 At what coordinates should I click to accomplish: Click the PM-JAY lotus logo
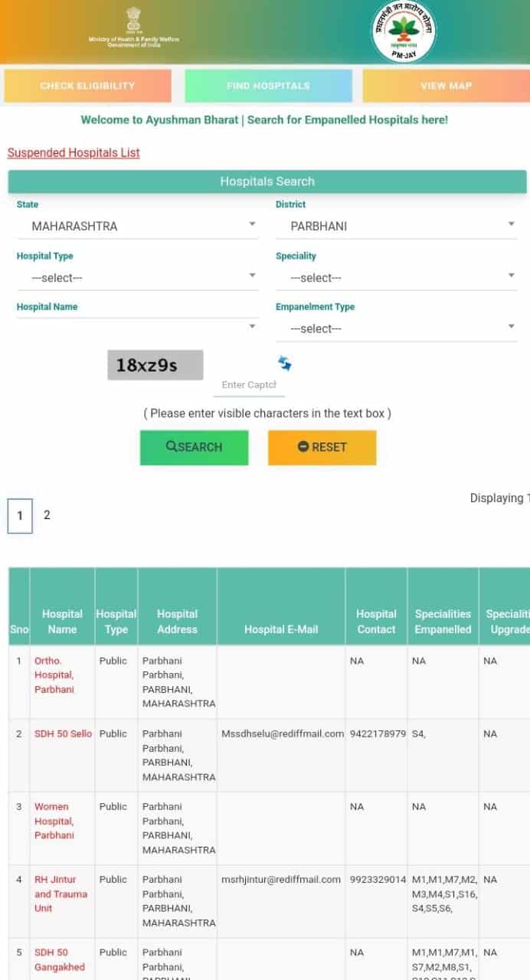point(405,32)
